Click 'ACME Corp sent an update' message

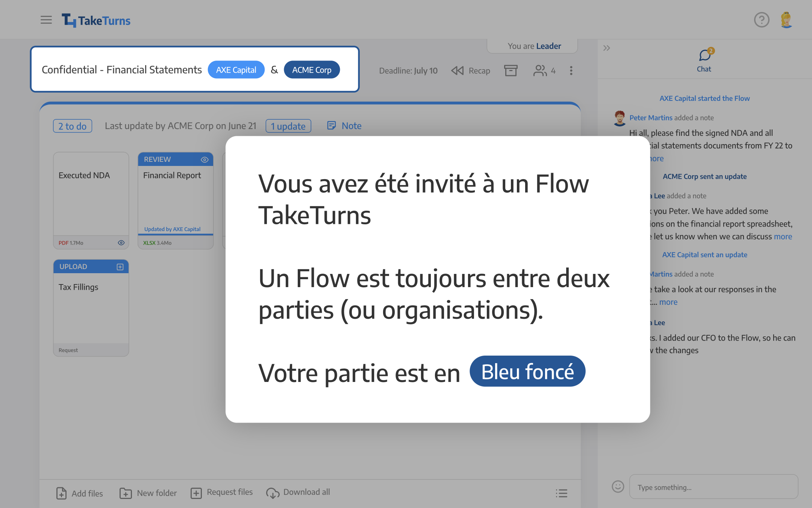(704, 177)
